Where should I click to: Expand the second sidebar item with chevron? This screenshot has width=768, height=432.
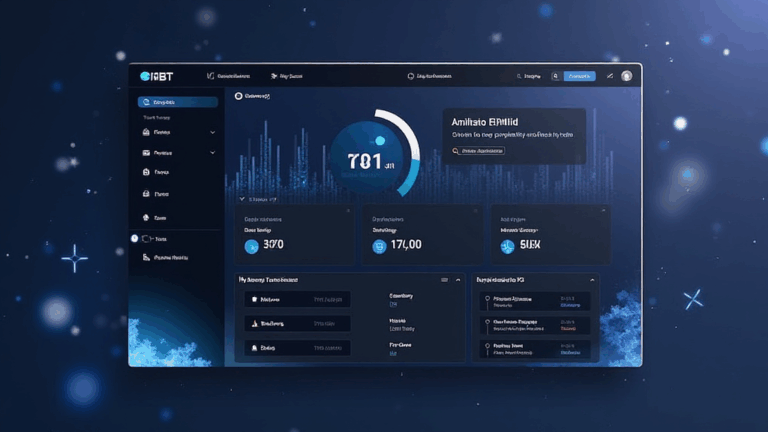(x=213, y=153)
